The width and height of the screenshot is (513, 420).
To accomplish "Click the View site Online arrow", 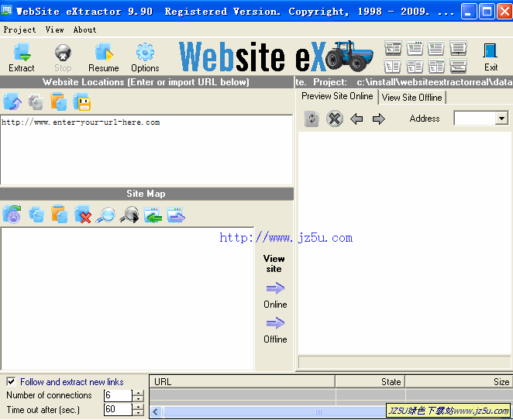I will [x=275, y=288].
